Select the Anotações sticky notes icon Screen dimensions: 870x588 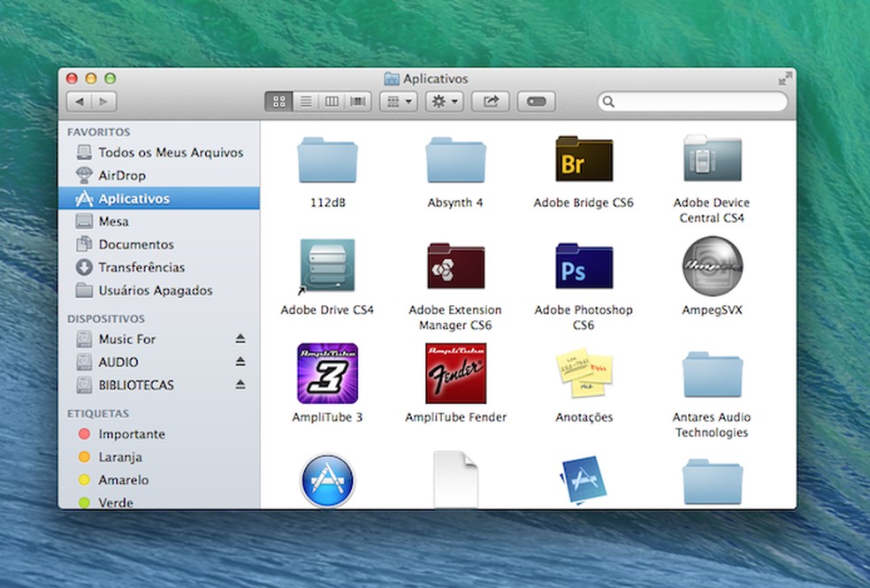point(584,373)
